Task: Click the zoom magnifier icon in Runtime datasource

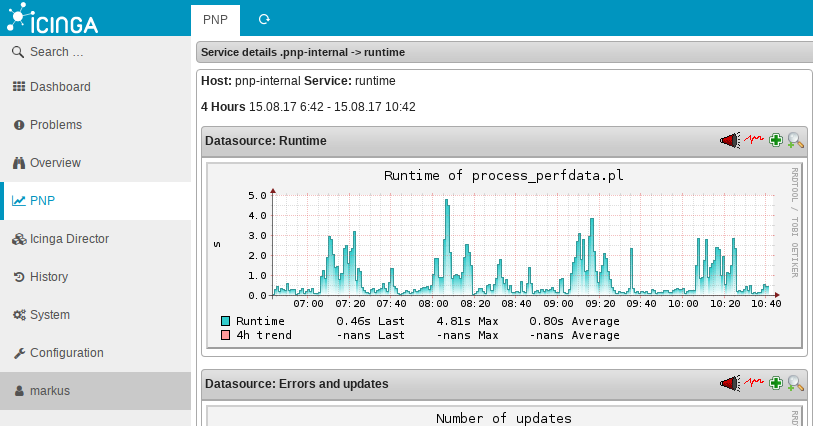Action: (795, 140)
